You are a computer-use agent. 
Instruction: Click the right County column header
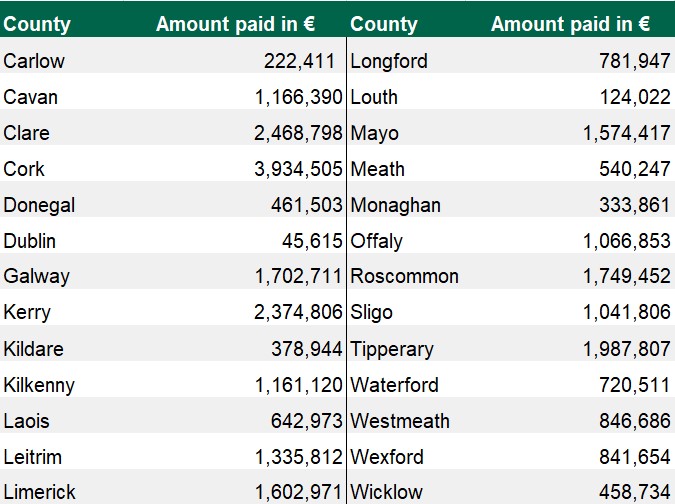[383, 24]
